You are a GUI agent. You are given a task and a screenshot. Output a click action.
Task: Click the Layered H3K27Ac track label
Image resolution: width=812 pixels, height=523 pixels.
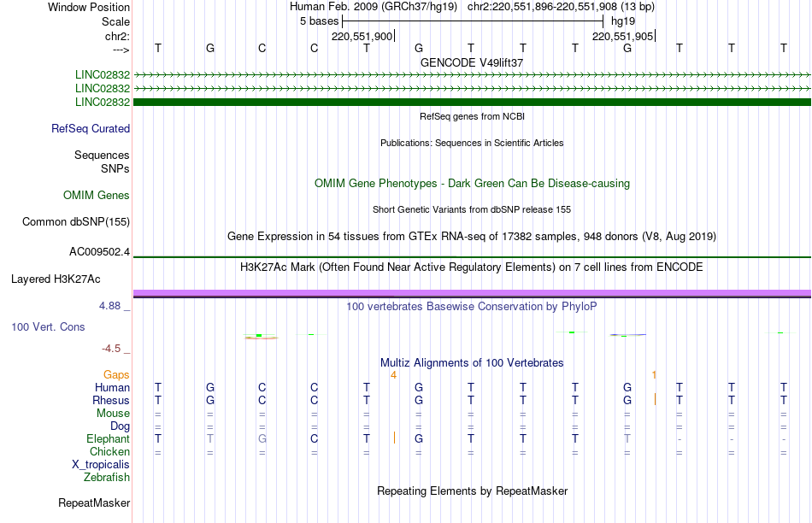click(56, 279)
